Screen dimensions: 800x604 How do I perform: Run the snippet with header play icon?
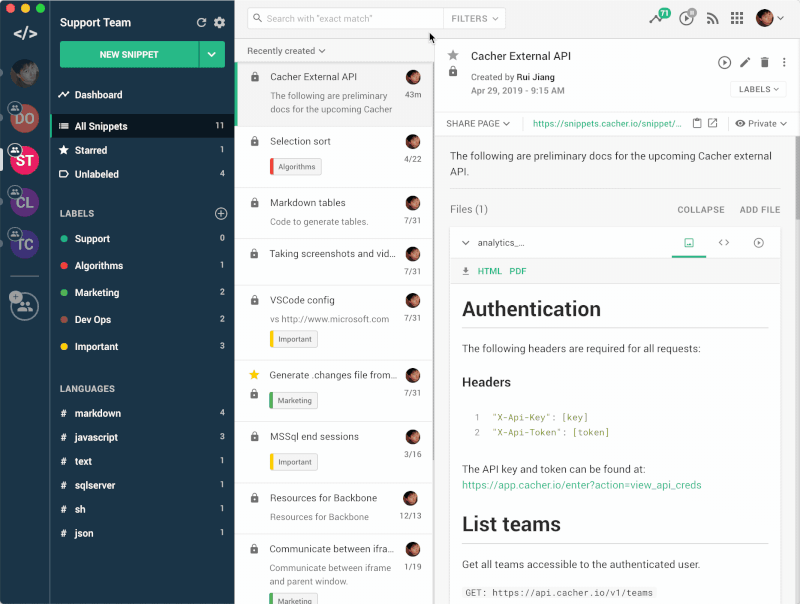(x=724, y=62)
